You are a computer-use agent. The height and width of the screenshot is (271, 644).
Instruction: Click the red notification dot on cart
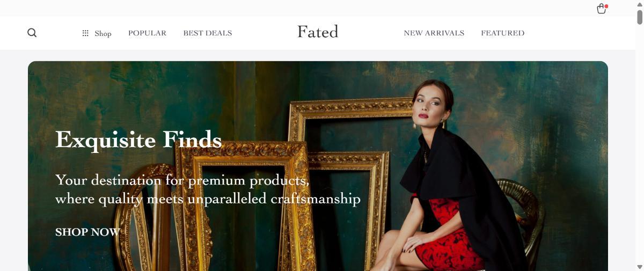(606, 6)
